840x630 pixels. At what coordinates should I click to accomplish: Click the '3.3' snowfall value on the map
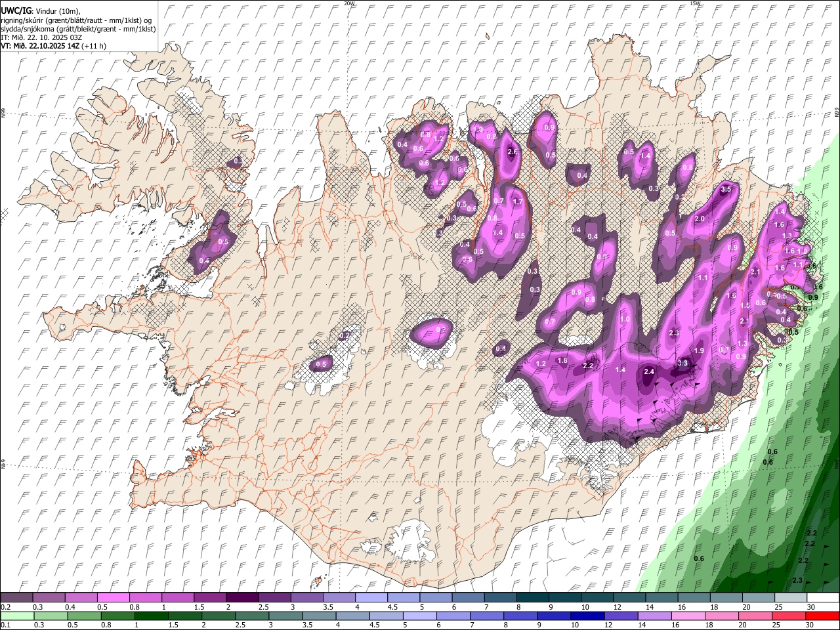[682, 363]
